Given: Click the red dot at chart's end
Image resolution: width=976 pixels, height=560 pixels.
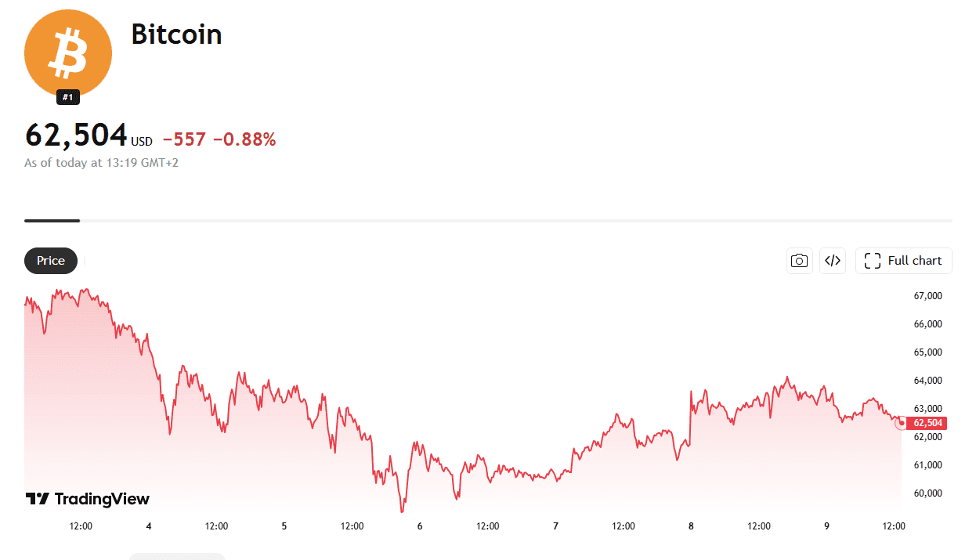Looking at the screenshot, I should 901,423.
